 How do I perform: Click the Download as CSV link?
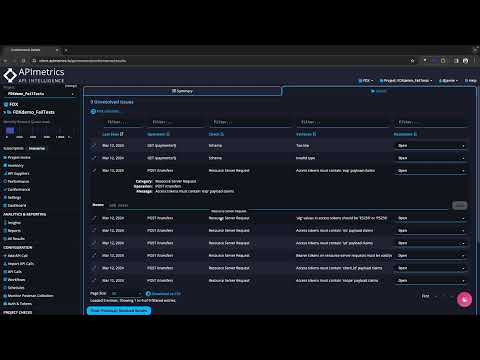163,294
